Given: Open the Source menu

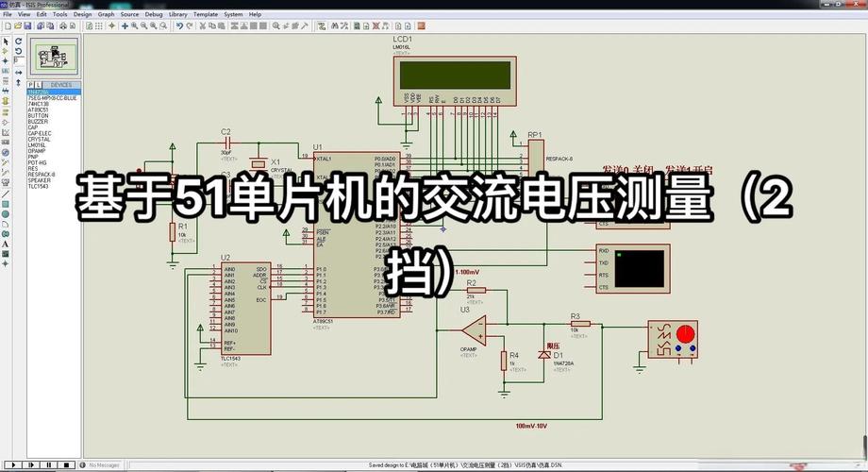Looking at the screenshot, I should pos(129,14).
